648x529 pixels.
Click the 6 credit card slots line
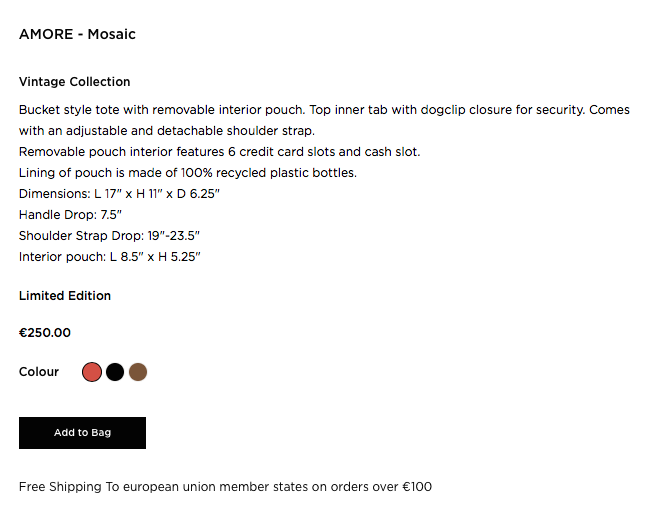(220, 152)
